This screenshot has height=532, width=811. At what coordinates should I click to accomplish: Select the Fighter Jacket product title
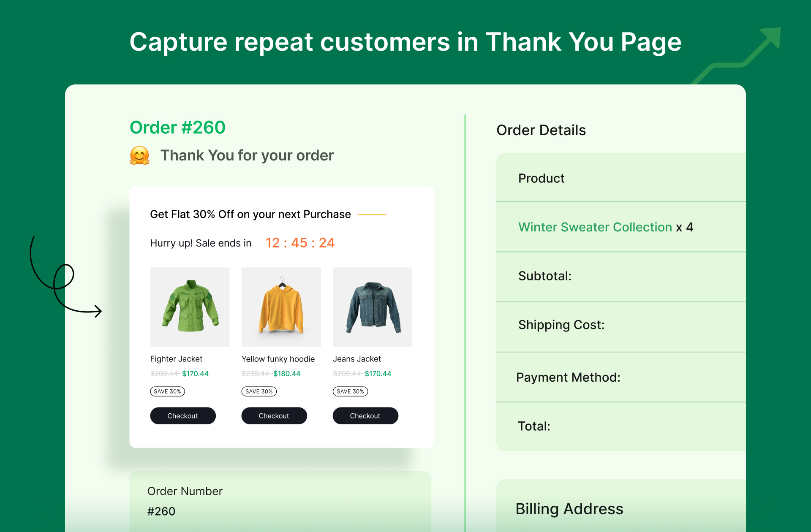pyautogui.click(x=176, y=359)
